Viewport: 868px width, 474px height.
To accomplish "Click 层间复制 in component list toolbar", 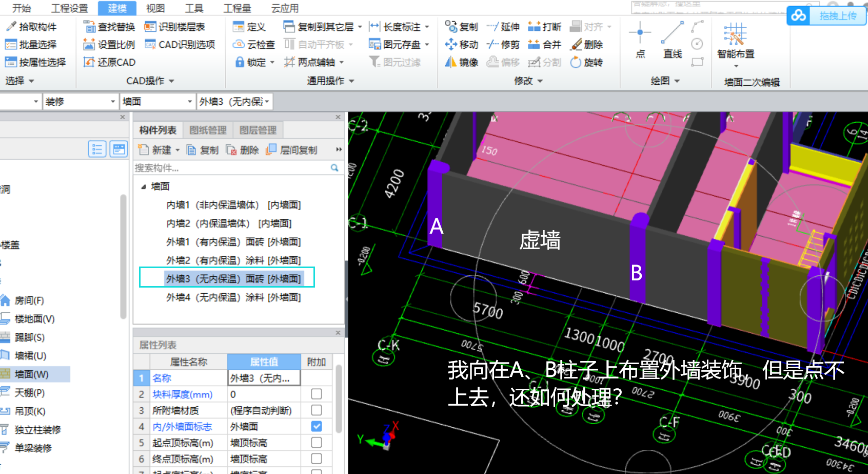I will point(291,150).
